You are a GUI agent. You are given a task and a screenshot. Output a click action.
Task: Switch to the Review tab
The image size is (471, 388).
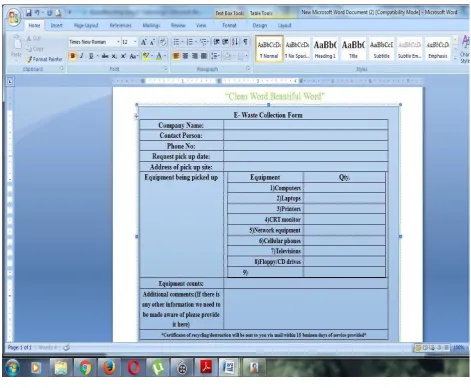[x=178, y=25]
